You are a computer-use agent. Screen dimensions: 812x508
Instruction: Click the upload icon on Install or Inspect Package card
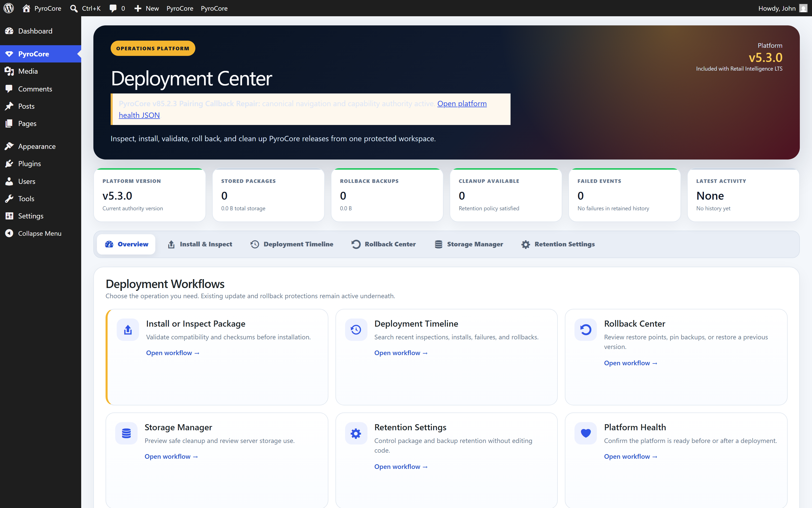(x=128, y=330)
